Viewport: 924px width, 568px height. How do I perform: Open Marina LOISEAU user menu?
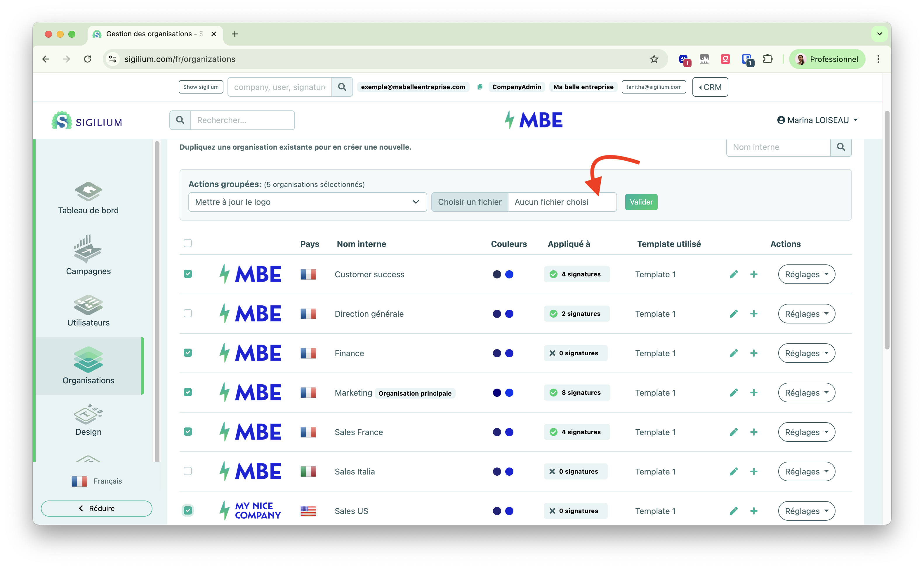[817, 120]
